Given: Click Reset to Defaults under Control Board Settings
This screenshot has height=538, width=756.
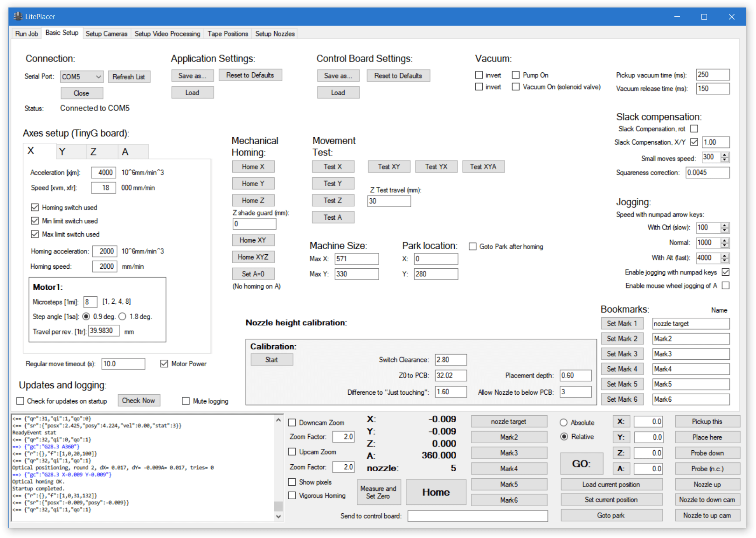Looking at the screenshot, I should pos(398,76).
